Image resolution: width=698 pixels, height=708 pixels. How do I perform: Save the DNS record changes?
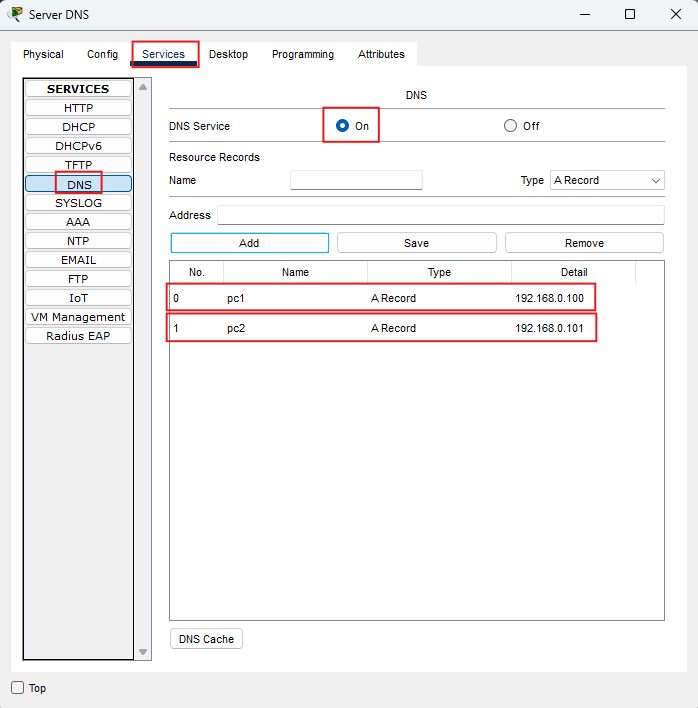(x=417, y=243)
